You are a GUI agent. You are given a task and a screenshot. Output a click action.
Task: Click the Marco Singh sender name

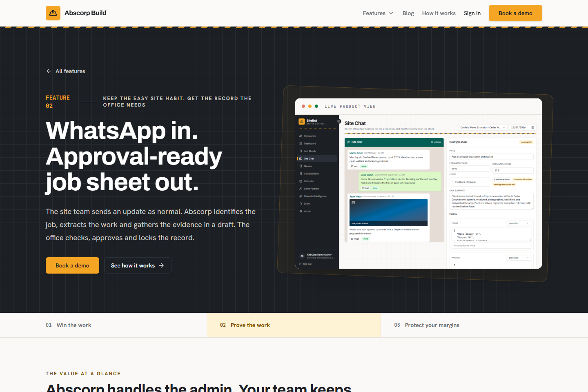pos(356,153)
